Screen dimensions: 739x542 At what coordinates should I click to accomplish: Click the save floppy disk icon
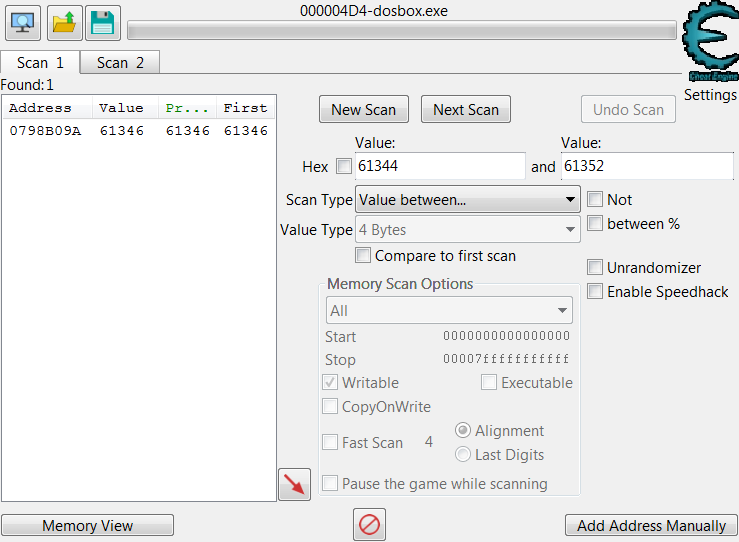click(x=102, y=22)
